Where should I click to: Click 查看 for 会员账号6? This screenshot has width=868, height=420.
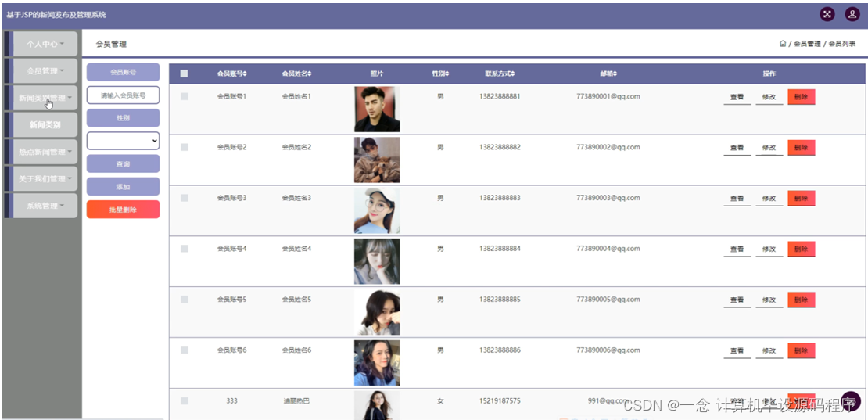tap(737, 351)
